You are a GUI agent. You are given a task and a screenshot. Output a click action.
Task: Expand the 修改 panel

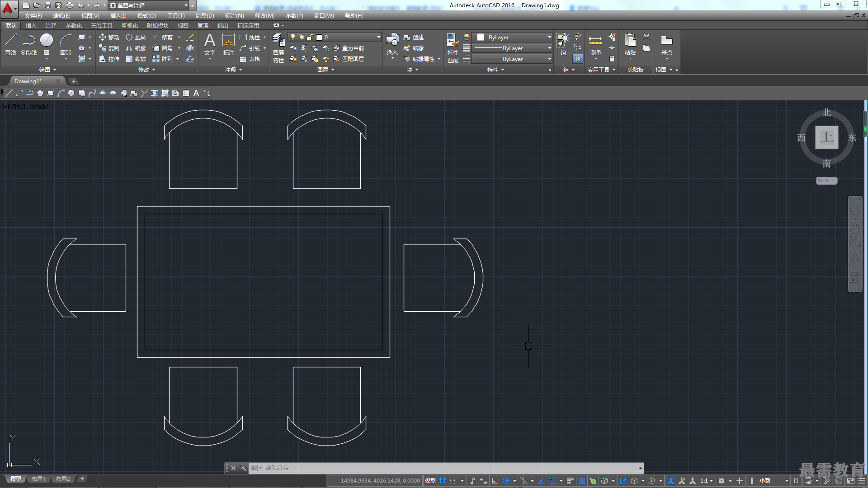tap(146, 70)
